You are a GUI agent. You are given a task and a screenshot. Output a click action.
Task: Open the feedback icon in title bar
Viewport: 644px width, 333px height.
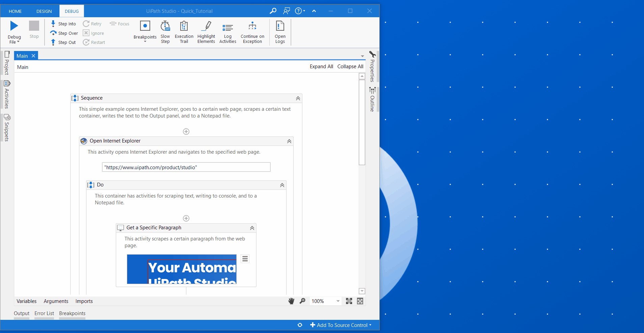287,11
